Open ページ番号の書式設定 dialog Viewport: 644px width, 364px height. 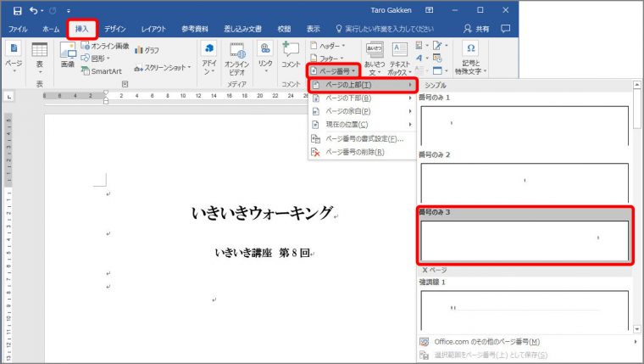tap(363, 138)
